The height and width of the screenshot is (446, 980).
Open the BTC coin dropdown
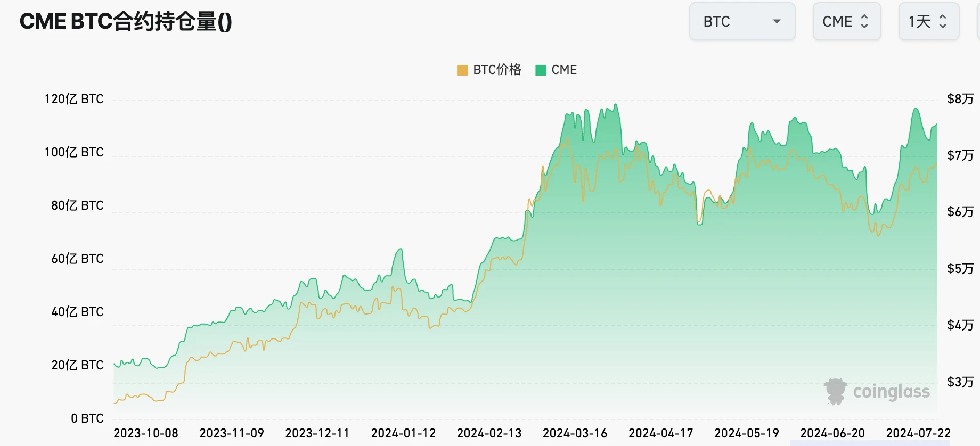[x=742, y=22]
